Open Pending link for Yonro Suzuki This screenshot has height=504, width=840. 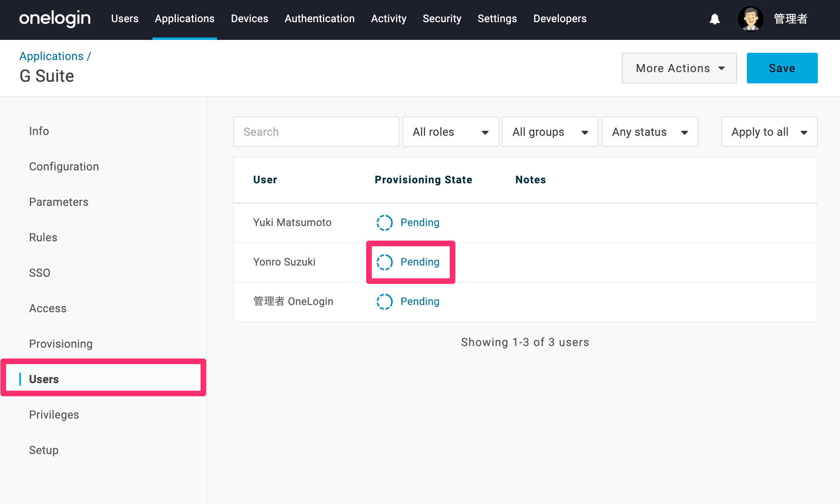(x=420, y=262)
